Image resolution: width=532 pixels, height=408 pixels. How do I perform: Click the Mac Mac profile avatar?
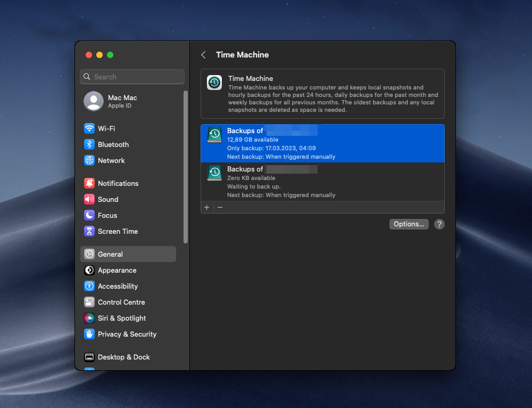click(94, 101)
